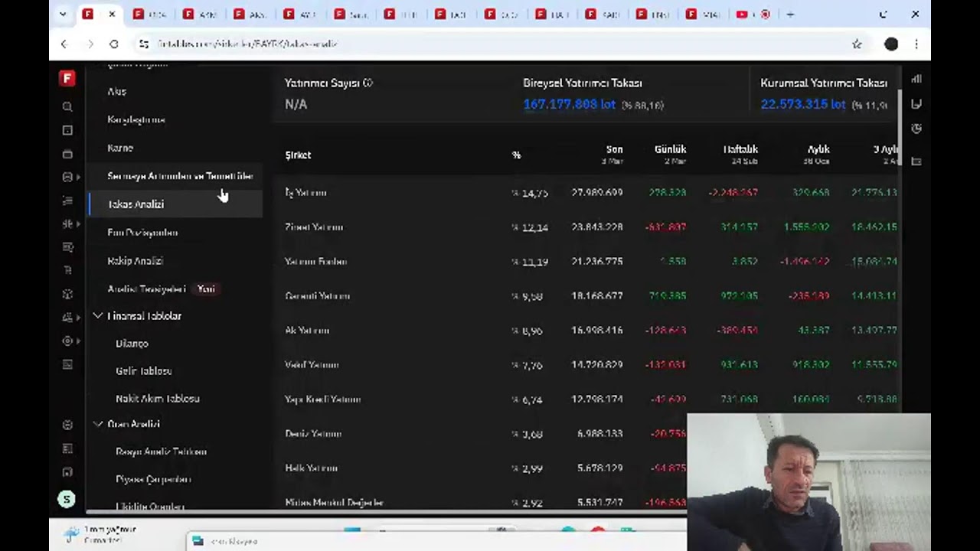Viewport: 980px width, 551px height.
Task: Click the 167.177.808 lot value
Action: (569, 104)
